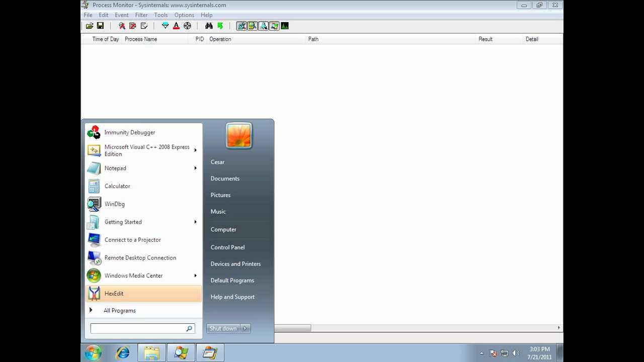Open the Help menu

(x=206, y=15)
